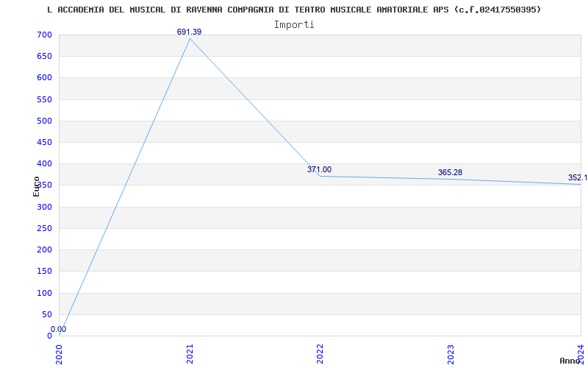588x368 pixels.
Task: Select the 2023 x-axis year label
Action: (451, 355)
